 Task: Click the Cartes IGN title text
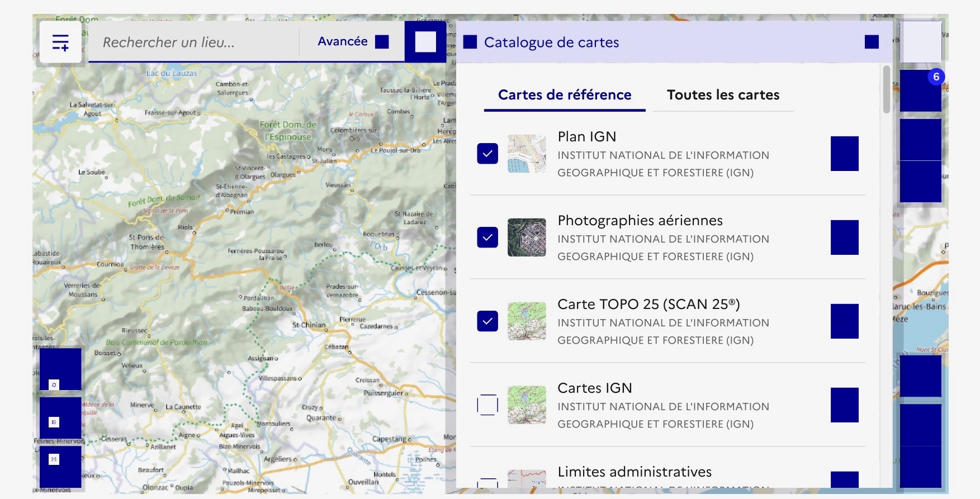[595, 388]
